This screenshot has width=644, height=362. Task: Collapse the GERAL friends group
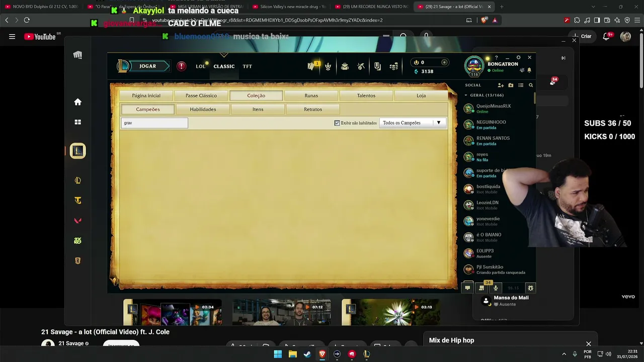pos(466,95)
